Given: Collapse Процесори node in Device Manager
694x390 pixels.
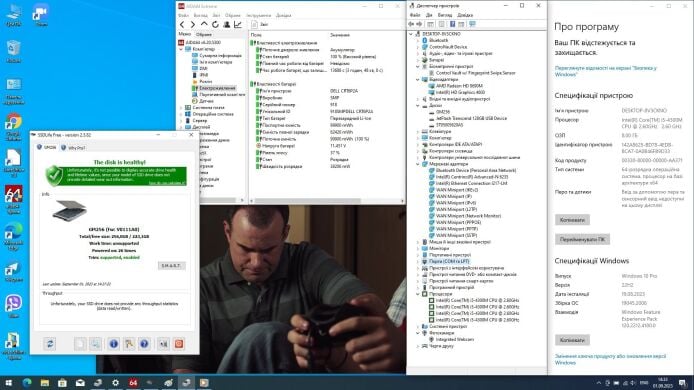Looking at the screenshot, I should (x=418, y=293).
